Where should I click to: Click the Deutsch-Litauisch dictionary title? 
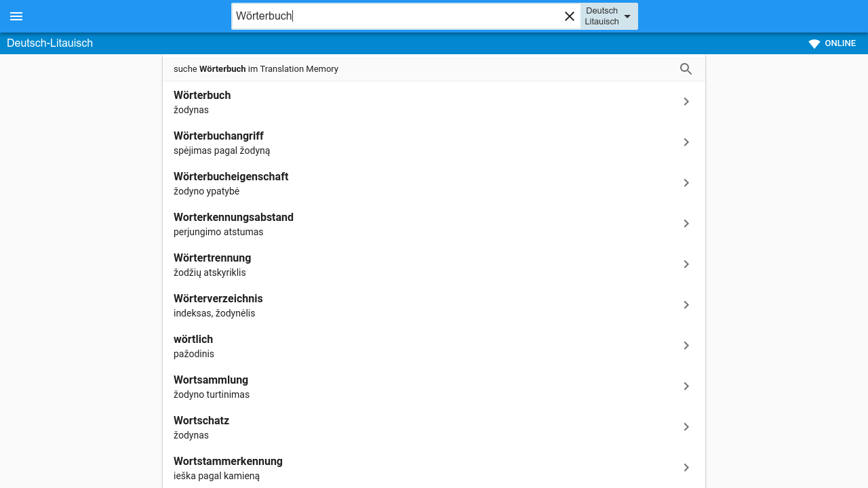50,43
